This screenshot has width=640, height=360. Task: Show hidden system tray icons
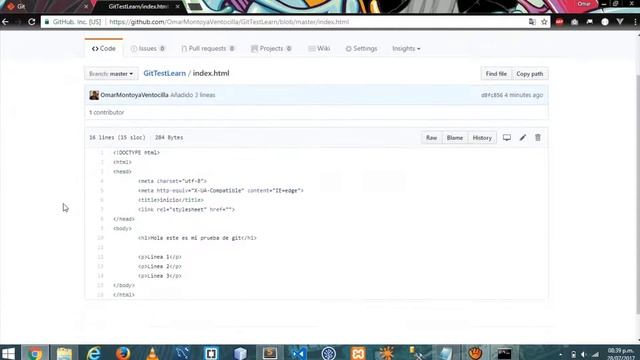560,354
